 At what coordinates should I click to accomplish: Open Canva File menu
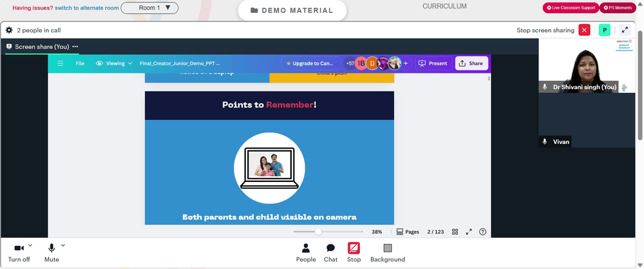tap(80, 63)
